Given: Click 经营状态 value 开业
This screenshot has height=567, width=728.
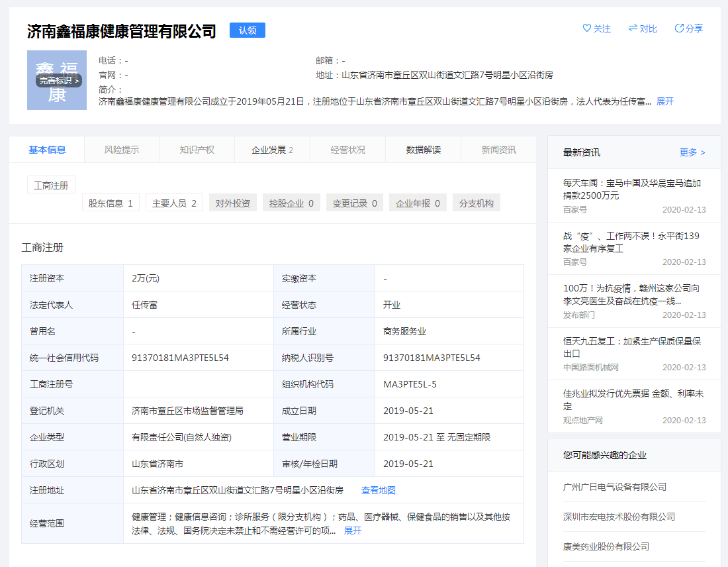Looking at the screenshot, I should (391, 305).
